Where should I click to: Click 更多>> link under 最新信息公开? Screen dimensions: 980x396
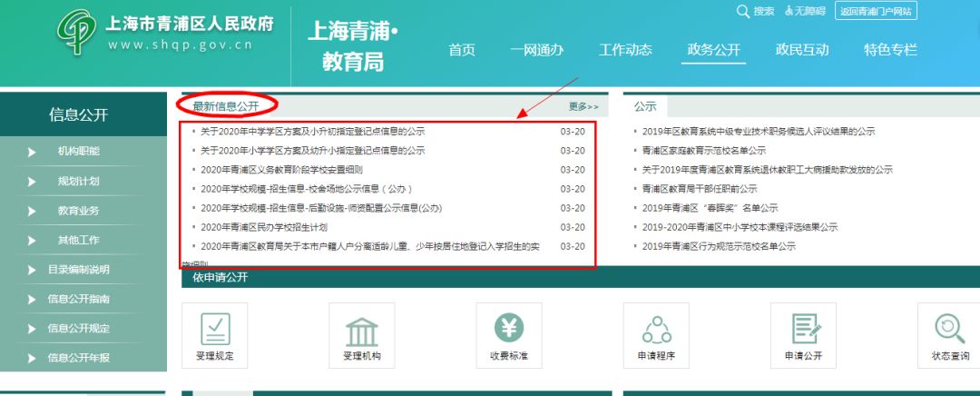click(x=583, y=107)
